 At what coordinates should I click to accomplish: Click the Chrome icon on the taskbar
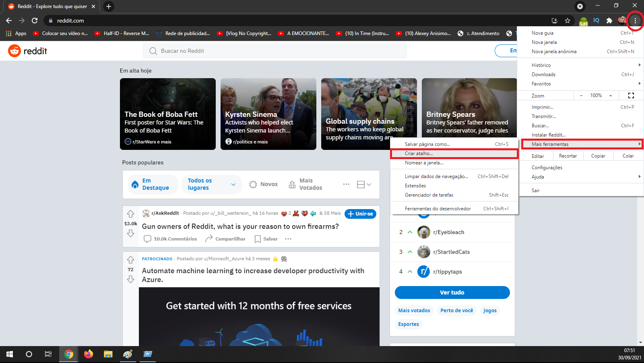[x=69, y=354]
